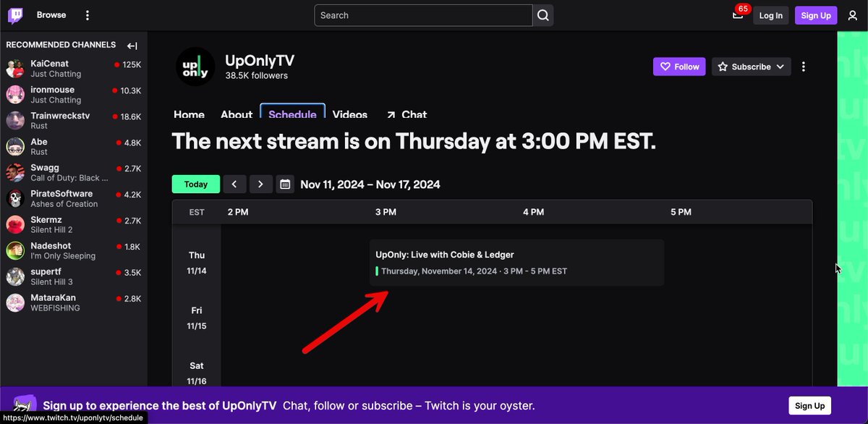Viewport: 868px width, 424px height.
Task: Click '3 PM' time column header
Action: coord(386,212)
